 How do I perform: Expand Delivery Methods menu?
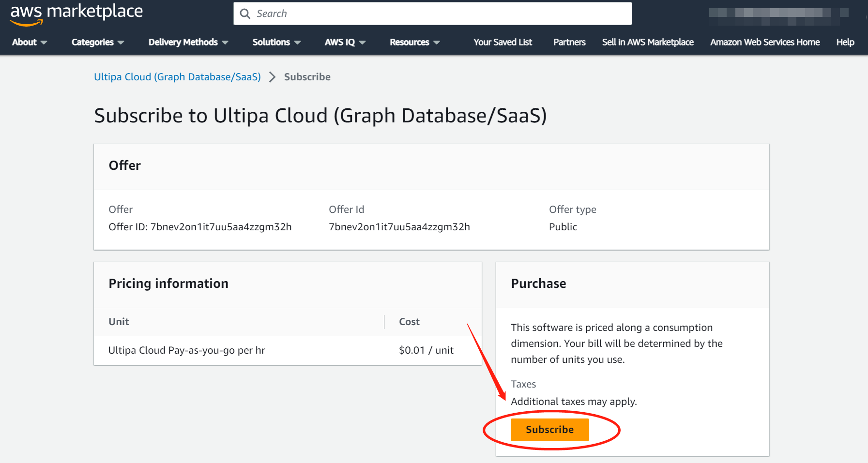(x=188, y=42)
